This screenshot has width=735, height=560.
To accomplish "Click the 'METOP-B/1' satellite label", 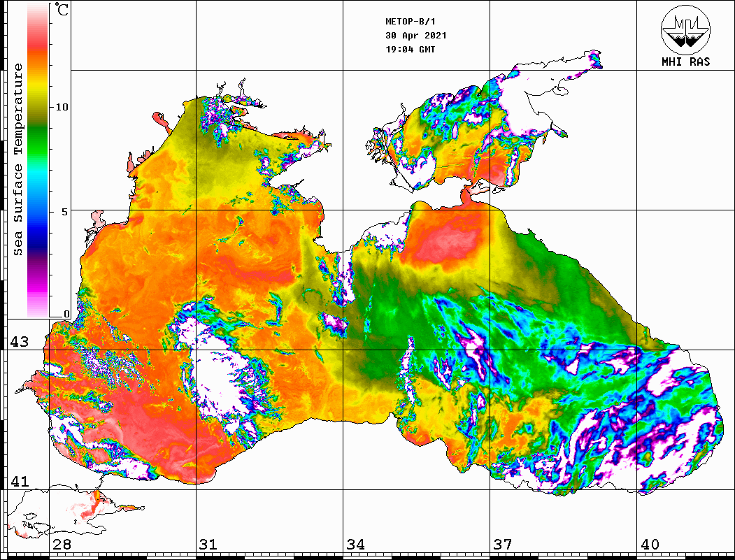I will [x=411, y=22].
